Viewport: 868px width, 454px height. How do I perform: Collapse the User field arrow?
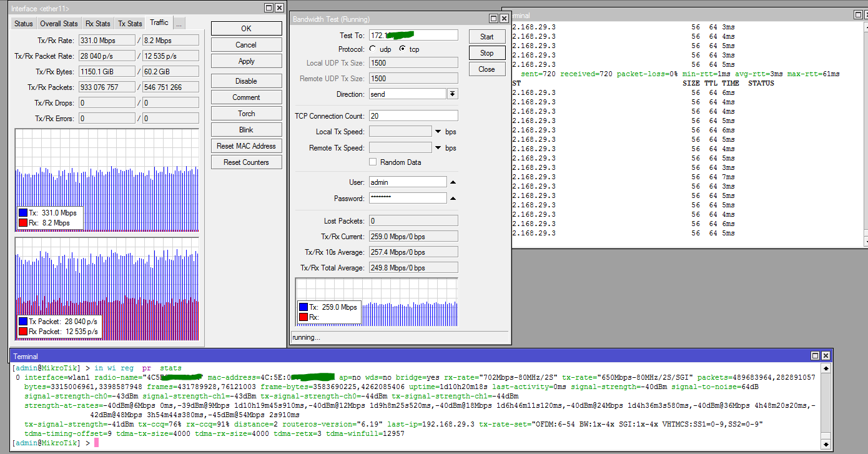(x=453, y=182)
